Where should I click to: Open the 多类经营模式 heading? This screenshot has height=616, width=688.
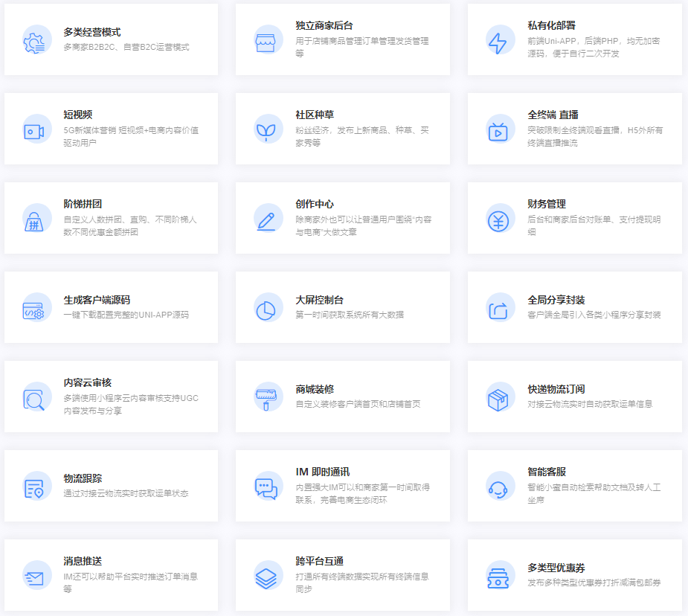pos(91,32)
